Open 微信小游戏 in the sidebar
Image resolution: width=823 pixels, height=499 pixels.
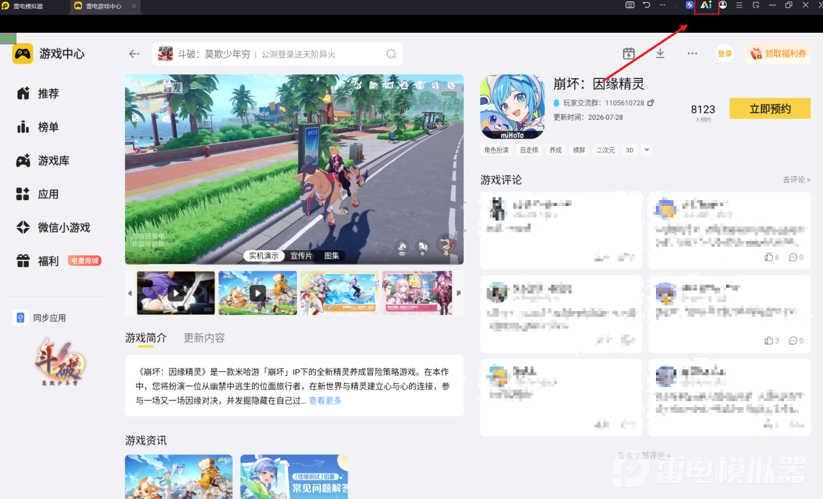[54, 227]
